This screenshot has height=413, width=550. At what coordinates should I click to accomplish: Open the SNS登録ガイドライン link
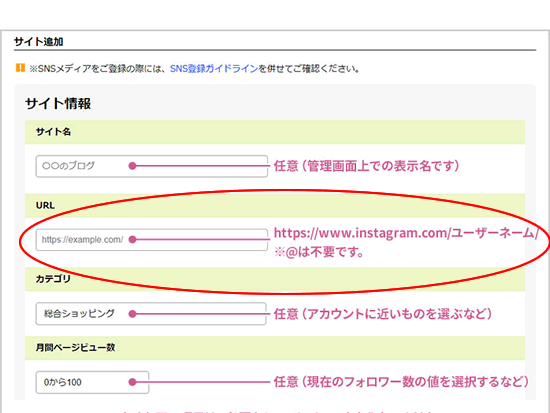pyautogui.click(x=214, y=68)
